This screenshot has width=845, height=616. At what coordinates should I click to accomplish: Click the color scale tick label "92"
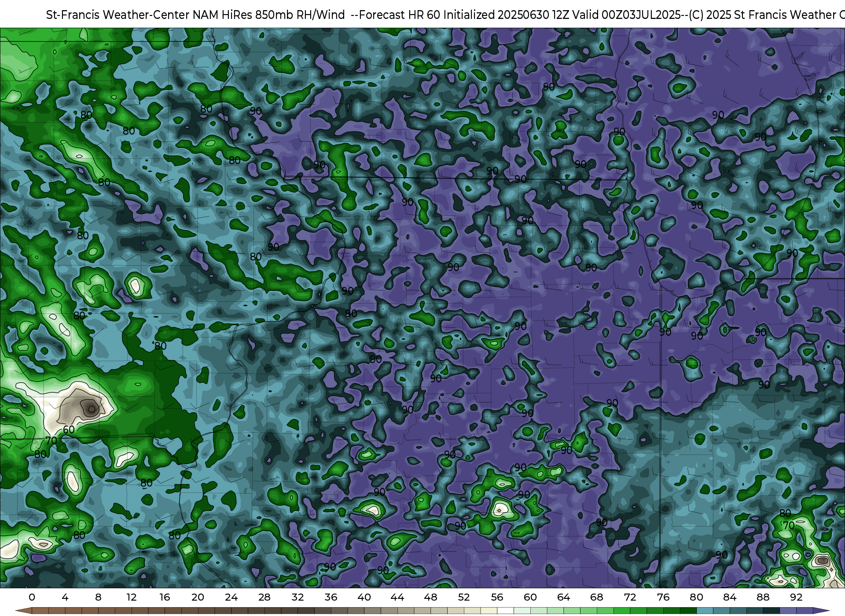click(x=796, y=597)
